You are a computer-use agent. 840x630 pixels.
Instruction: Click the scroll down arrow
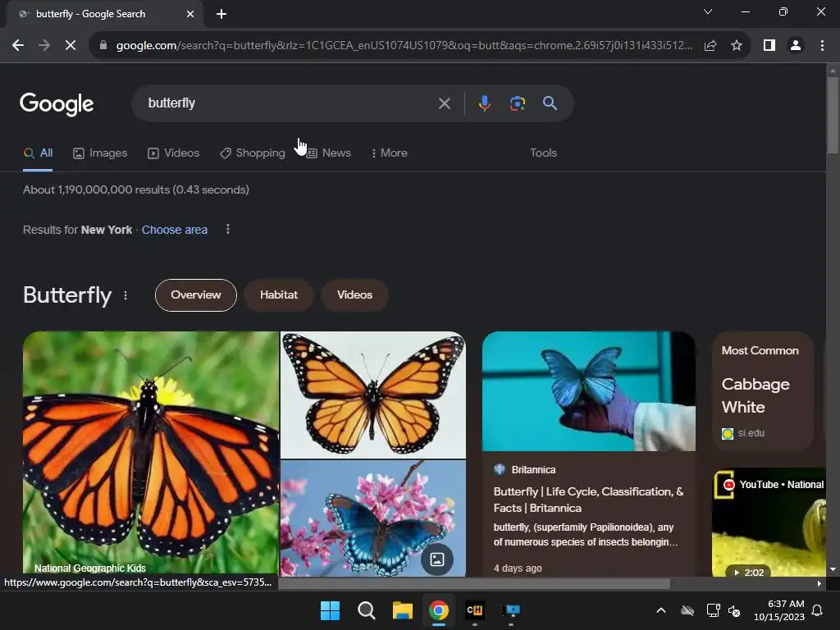tap(832, 569)
